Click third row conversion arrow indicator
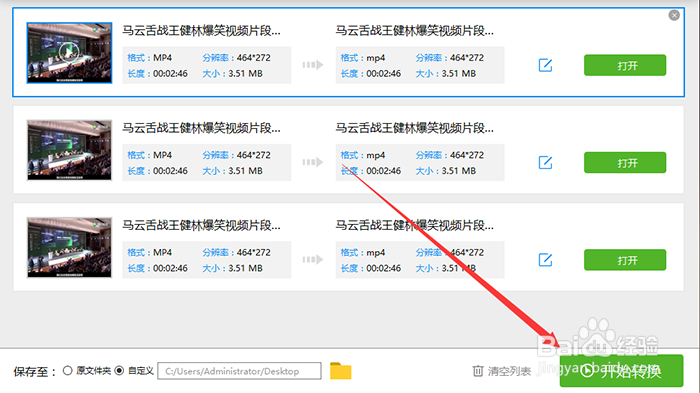Viewport: 700px width, 393px height. pyautogui.click(x=312, y=260)
